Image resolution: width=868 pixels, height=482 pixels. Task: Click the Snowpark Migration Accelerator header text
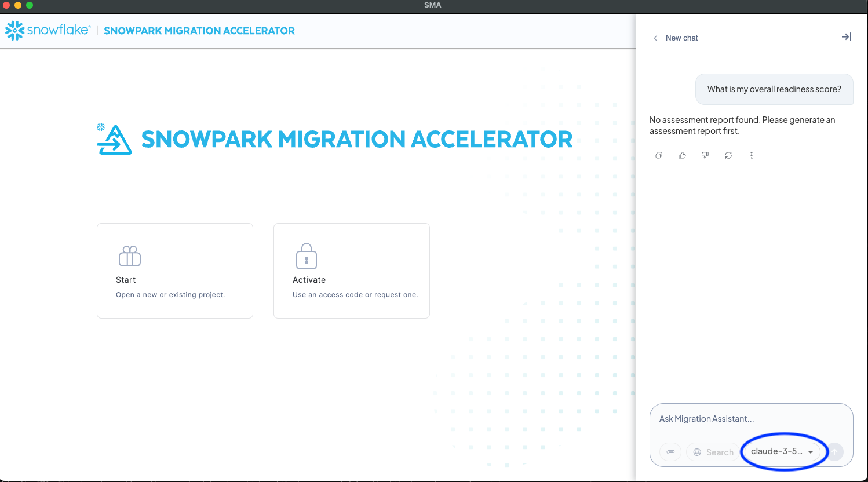click(x=199, y=31)
